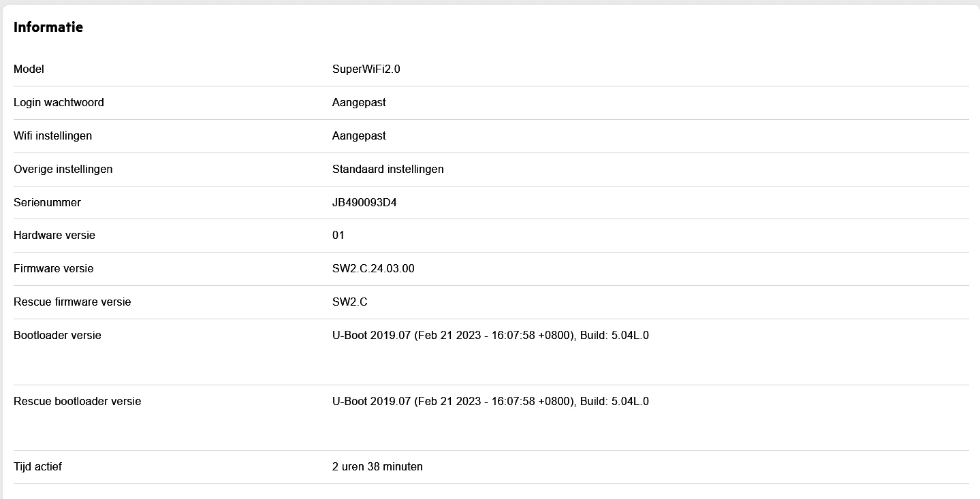Select firmware value SW2.C.24.03.00

[373, 268]
